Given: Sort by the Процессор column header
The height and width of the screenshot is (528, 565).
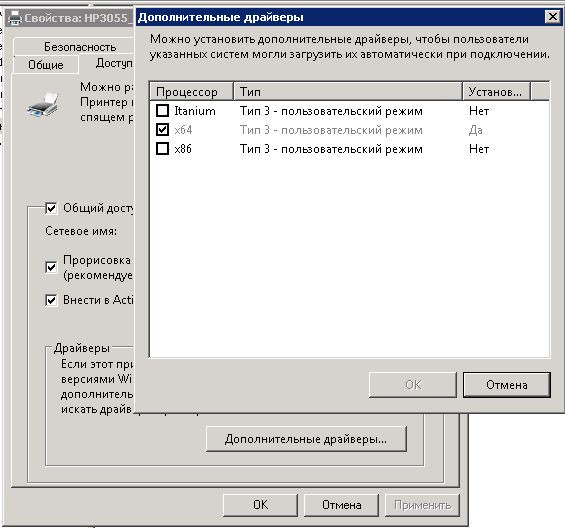Looking at the screenshot, I should 192,92.
